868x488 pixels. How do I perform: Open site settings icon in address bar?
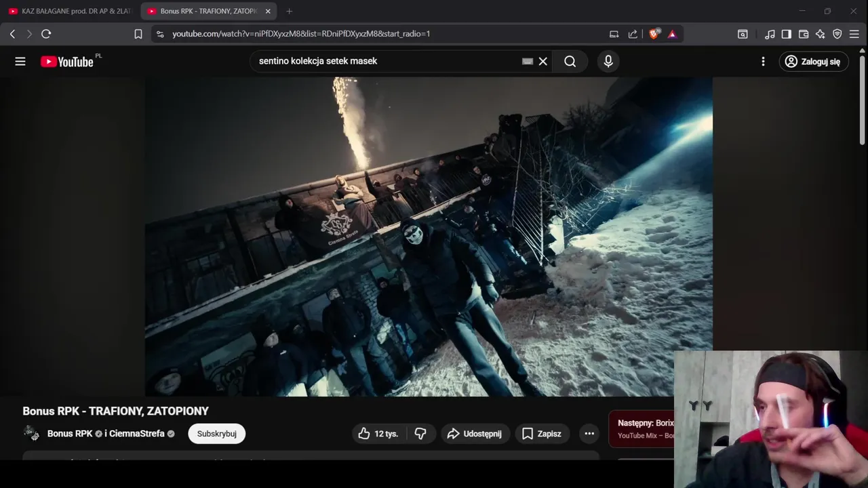[x=160, y=34]
